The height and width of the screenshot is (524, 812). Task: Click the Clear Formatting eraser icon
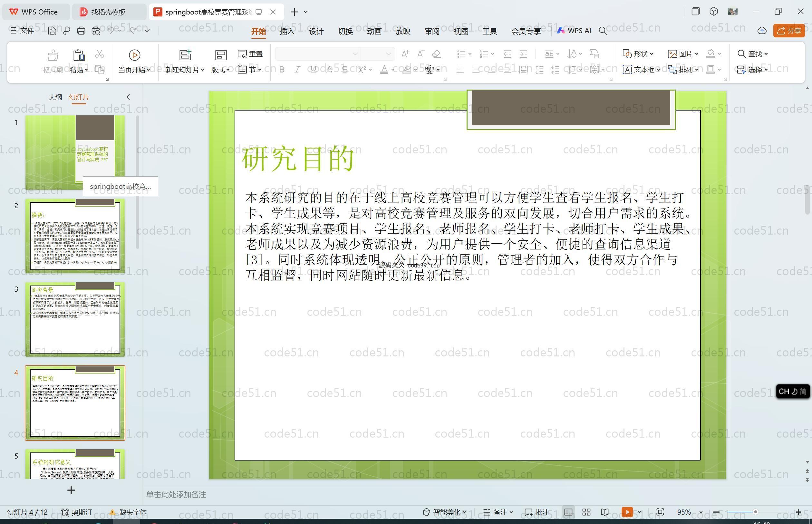(x=436, y=54)
